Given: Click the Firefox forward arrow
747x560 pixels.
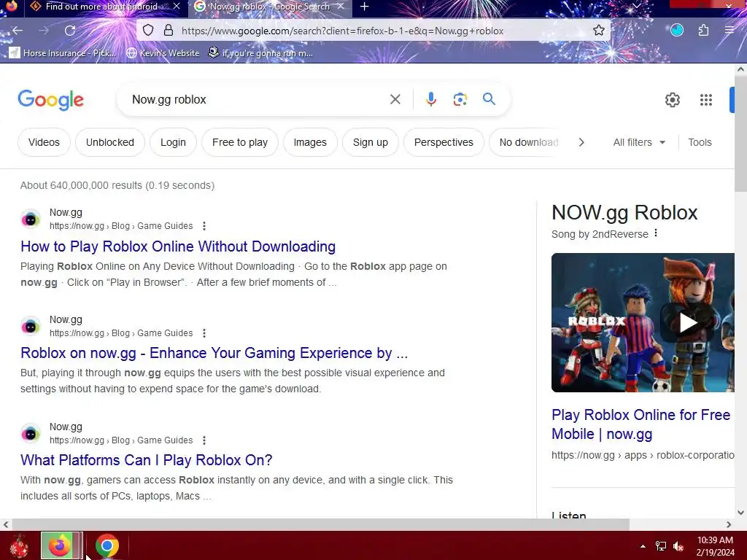Looking at the screenshot, I should pyautogui.click(x=44, y=31).
